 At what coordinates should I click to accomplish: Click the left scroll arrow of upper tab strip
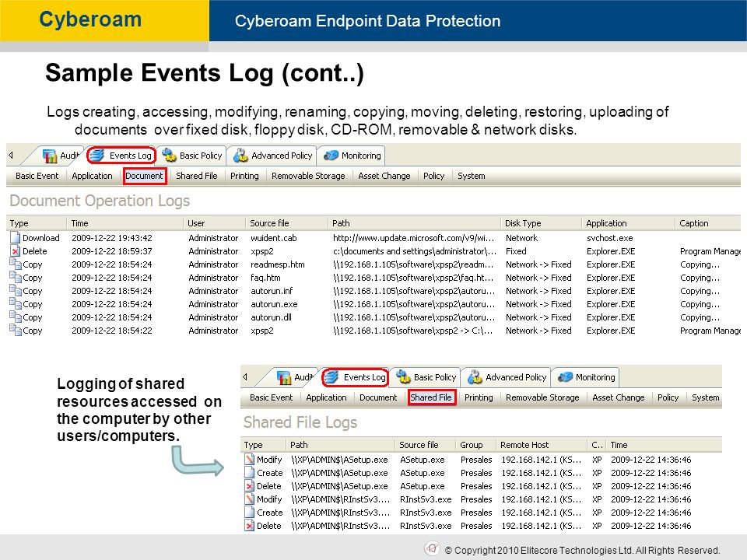pos(11,156)
